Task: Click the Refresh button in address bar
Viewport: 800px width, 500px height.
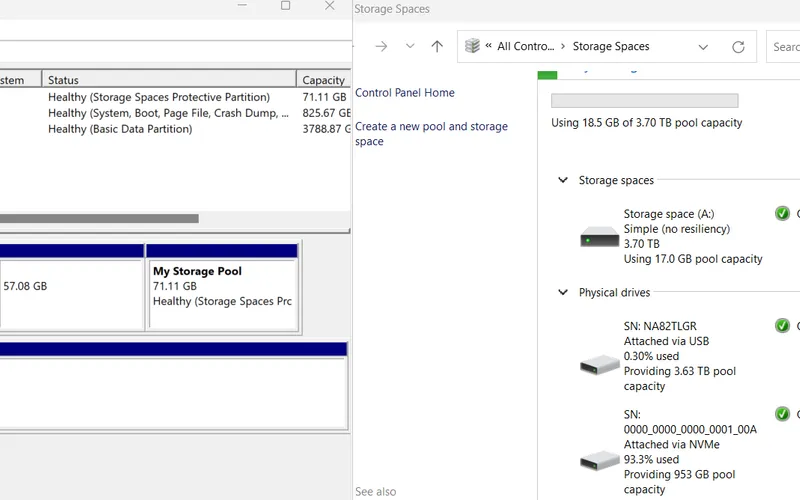Action: pos(738,47)
